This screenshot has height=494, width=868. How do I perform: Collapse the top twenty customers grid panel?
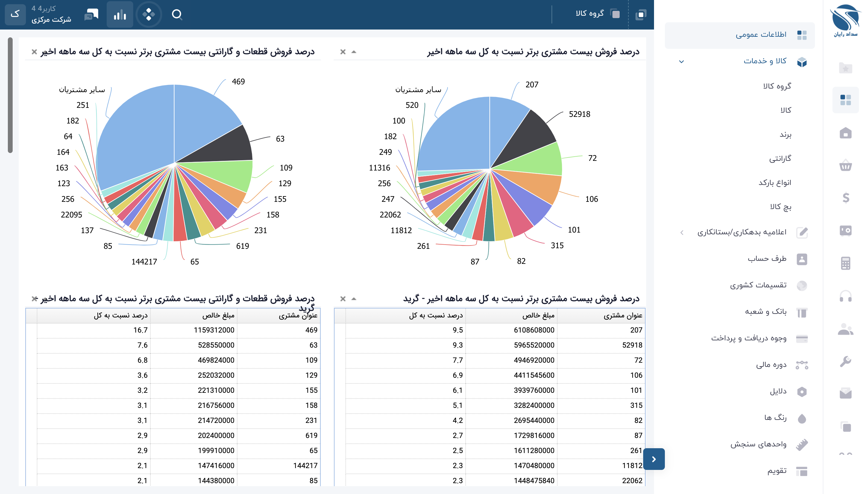(353, 299)
